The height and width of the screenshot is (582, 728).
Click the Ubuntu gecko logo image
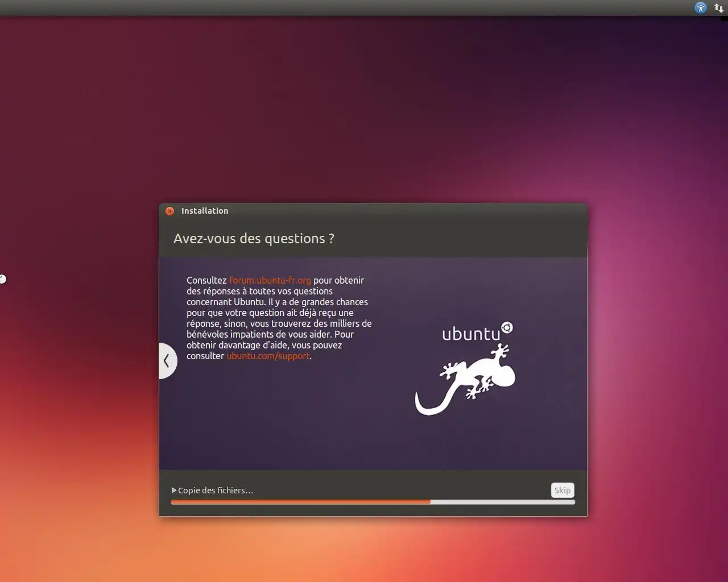465,368
